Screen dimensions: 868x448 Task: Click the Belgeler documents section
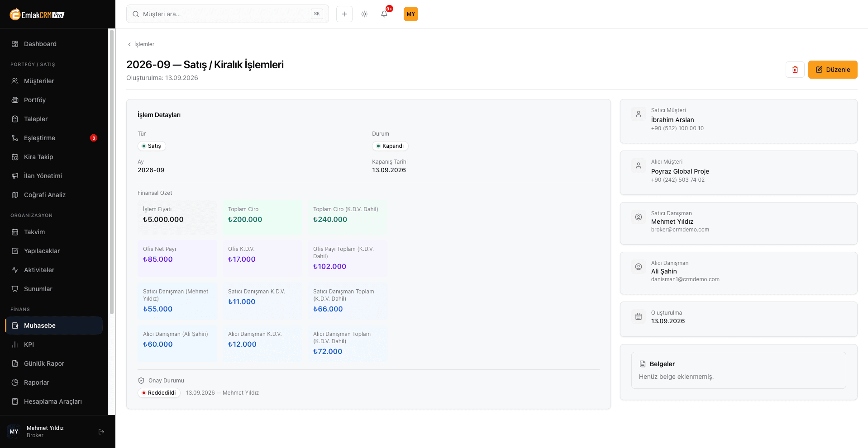tap(739, 370)
